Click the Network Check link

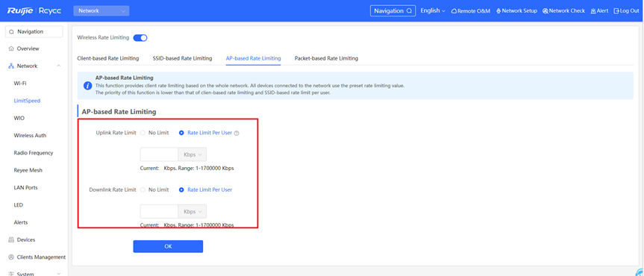tap(563, 11)
